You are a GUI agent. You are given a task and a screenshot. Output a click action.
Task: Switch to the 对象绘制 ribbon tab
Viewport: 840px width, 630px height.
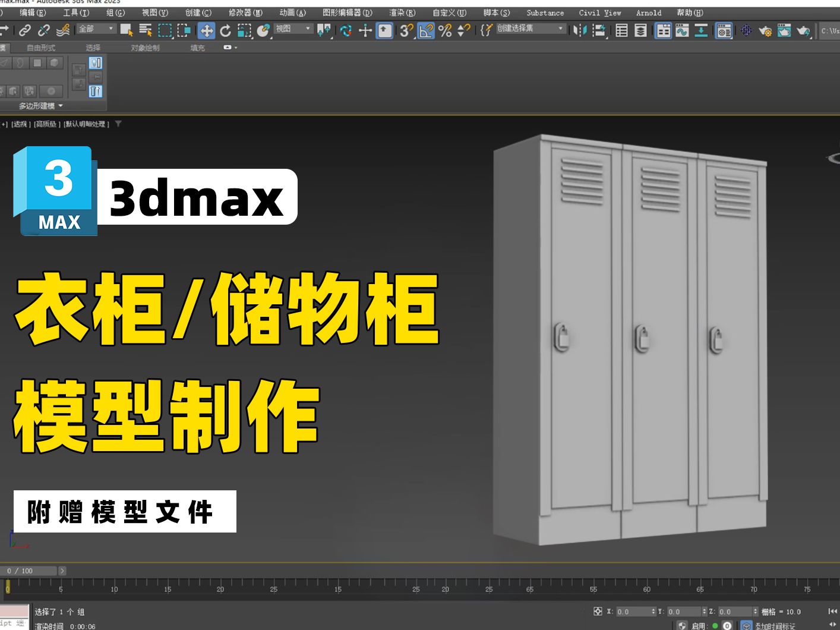145,48
